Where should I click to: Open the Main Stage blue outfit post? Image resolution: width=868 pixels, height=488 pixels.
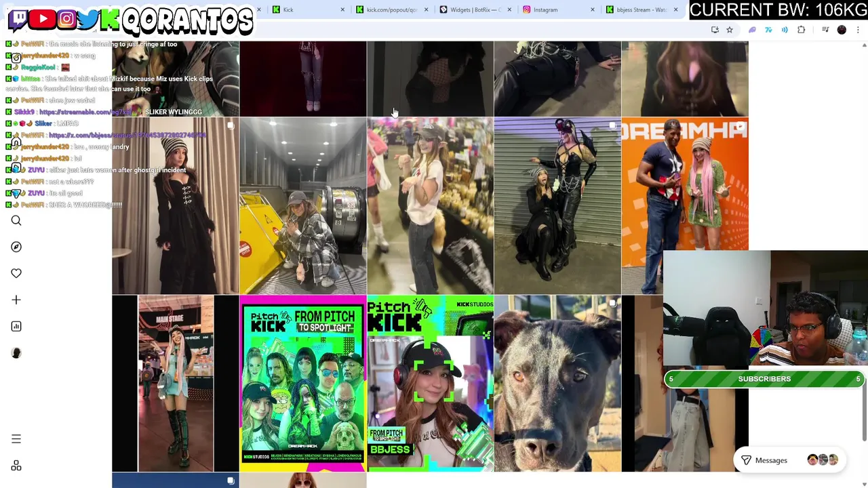coord(176,384)
